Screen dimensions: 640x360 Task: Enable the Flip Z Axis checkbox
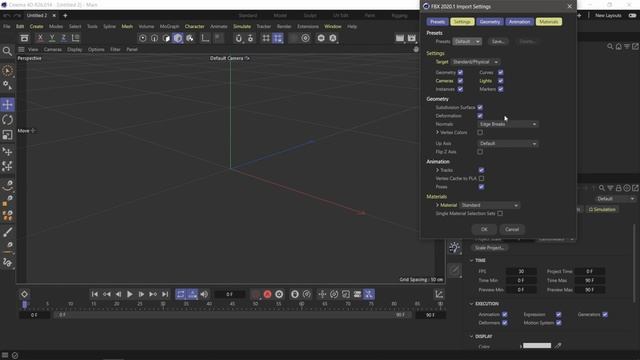click(480, 152)
